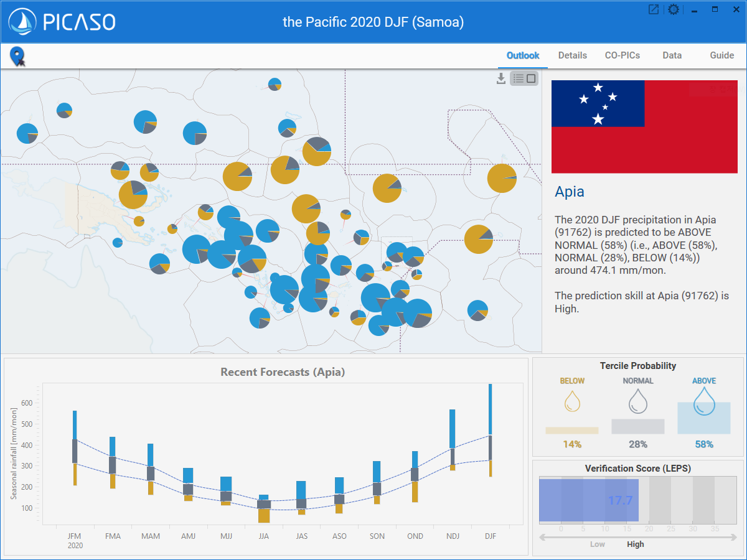This screenshot has height=560, width=747.
Task: Click the LEPS verification score bar
Action: click(x=589, y=500)
